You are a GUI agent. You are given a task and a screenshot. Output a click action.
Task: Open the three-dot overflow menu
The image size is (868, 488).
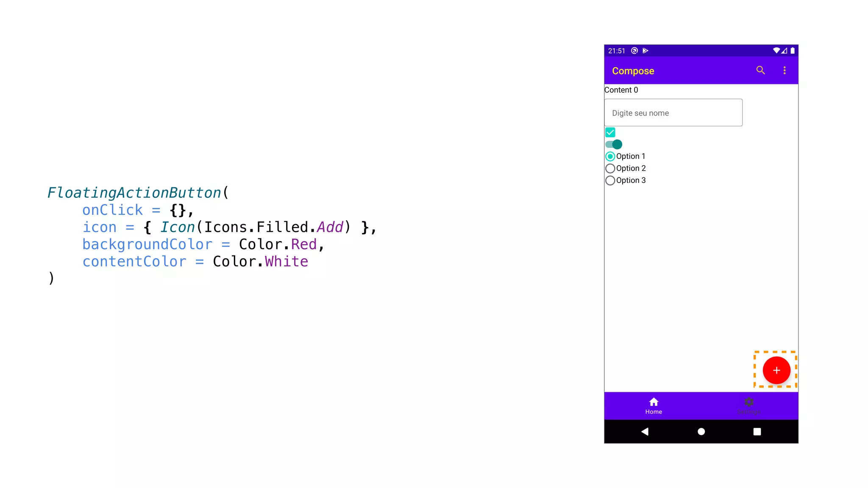pyautogui.click(x=785, y=70)
